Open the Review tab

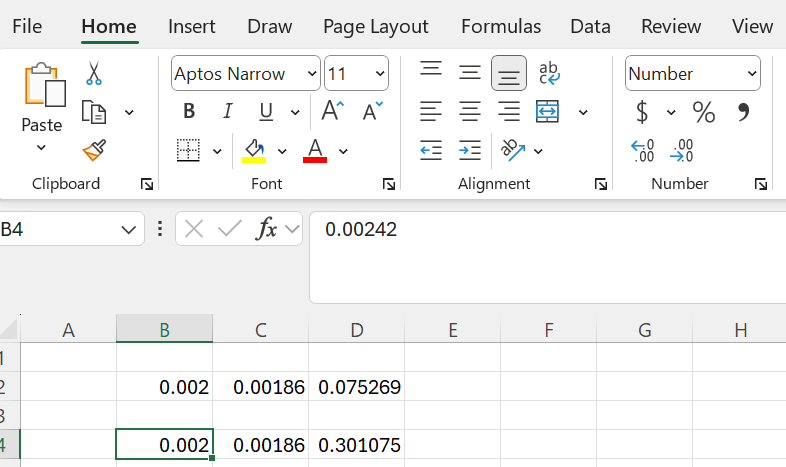671,26
